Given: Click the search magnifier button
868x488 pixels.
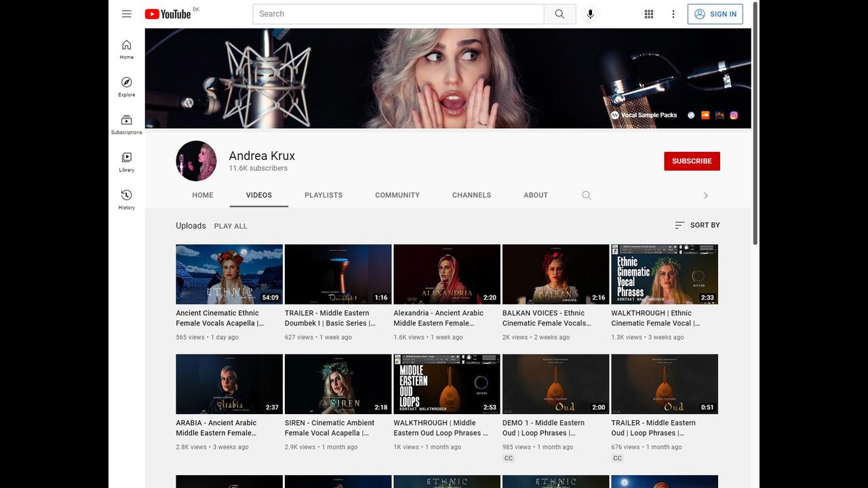Looking at the screenshot, I should (559, 14).
